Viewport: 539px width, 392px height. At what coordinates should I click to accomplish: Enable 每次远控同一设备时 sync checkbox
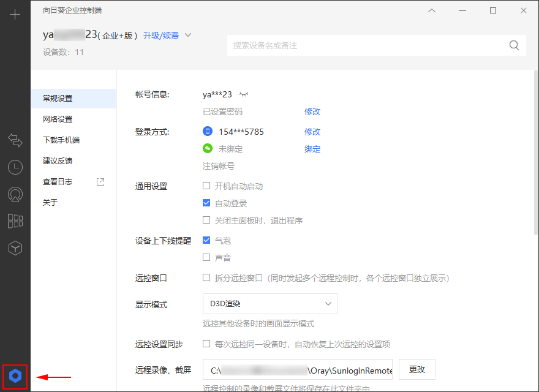click(206, 344)
